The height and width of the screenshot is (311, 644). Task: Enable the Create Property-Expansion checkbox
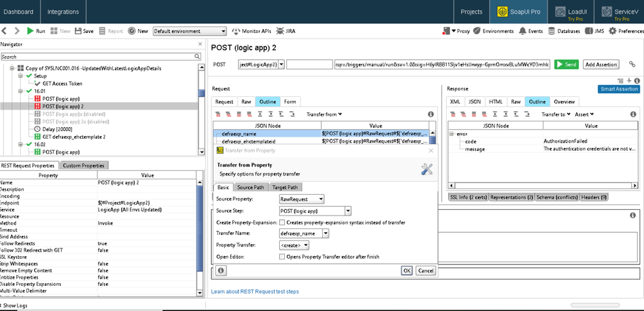[282, 222]
